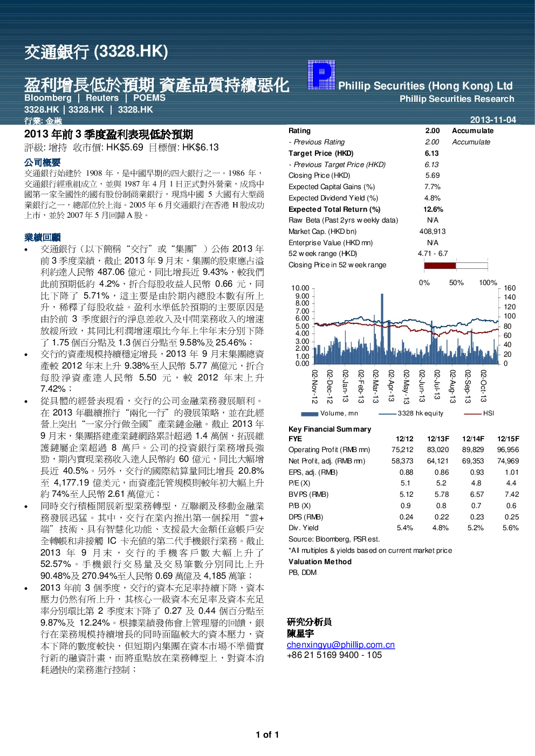Click the POEMS ticker label
Image resolution: width=535 pixels, height=756 pixels.
(149, 98)
